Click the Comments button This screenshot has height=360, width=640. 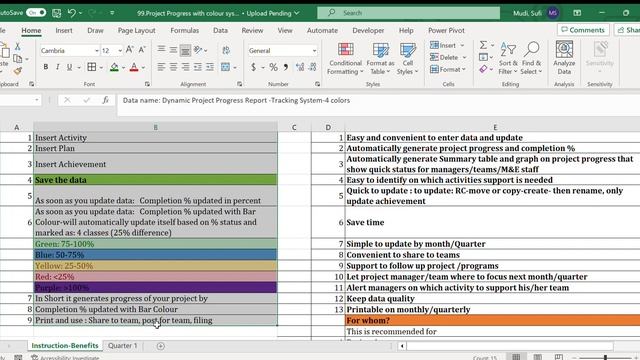point(583,30)
